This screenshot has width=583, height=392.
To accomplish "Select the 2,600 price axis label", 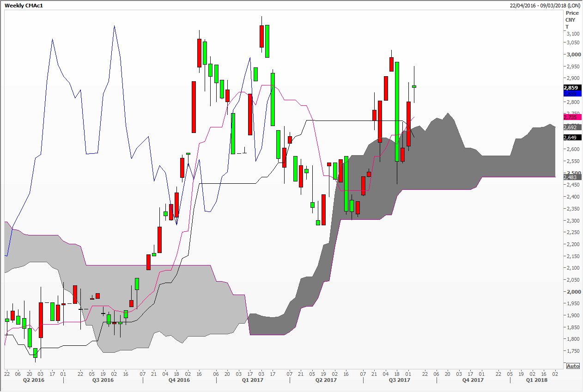I will 573,149.
